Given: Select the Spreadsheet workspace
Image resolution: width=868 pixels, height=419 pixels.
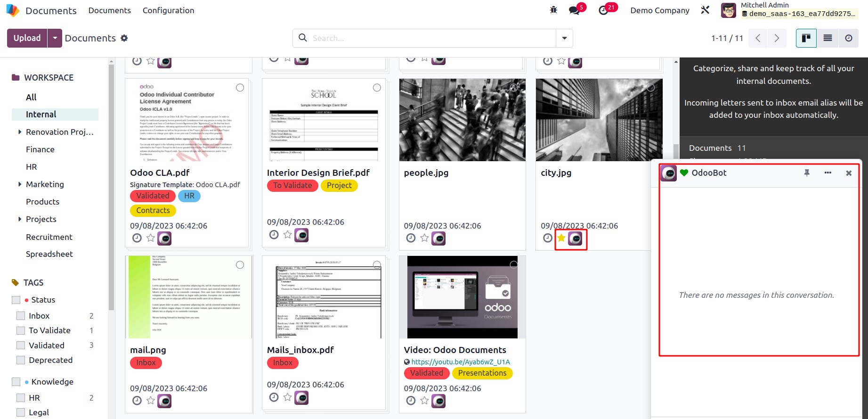Looking at the screenshot, I should click(49, 254).
